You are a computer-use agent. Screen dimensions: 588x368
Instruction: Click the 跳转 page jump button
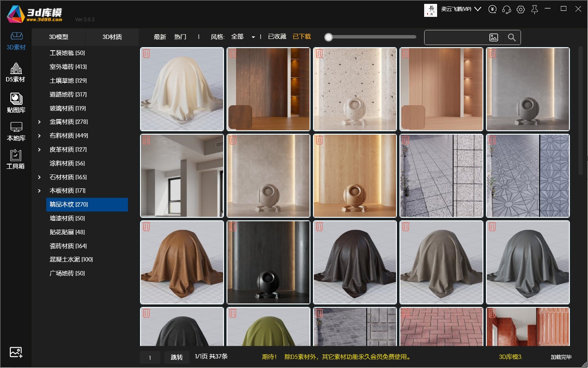(x=176, y=357)
